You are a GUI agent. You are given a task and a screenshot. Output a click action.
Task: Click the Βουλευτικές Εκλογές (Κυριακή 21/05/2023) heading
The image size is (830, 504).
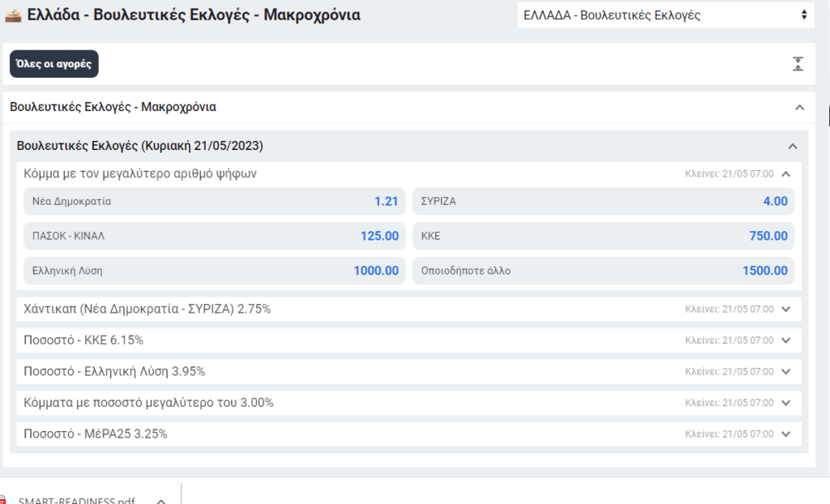pyautogui.click(x=139, y=146)
